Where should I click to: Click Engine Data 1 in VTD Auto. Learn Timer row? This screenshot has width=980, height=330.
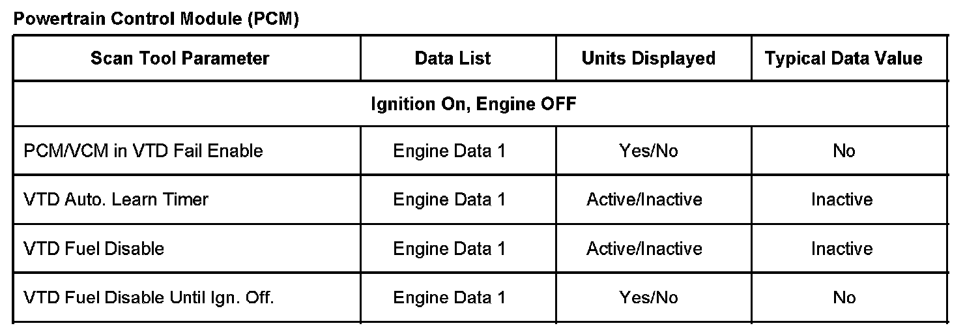(x=449, y=199)
